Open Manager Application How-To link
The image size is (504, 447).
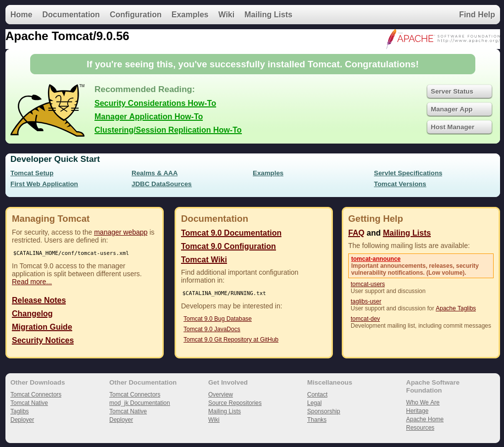(x=148, y=116)
